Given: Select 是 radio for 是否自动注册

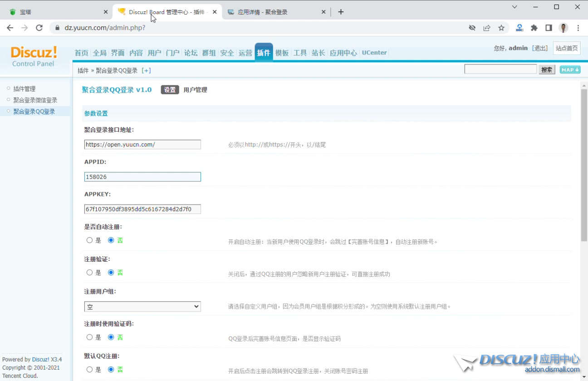Looking at the screenshot, I should pos(89,240).
